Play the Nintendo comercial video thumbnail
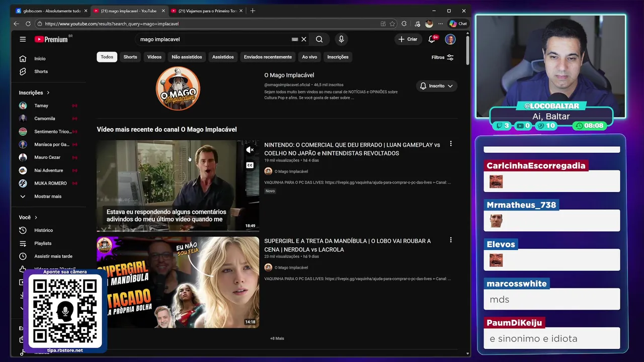 click(178, 186)
